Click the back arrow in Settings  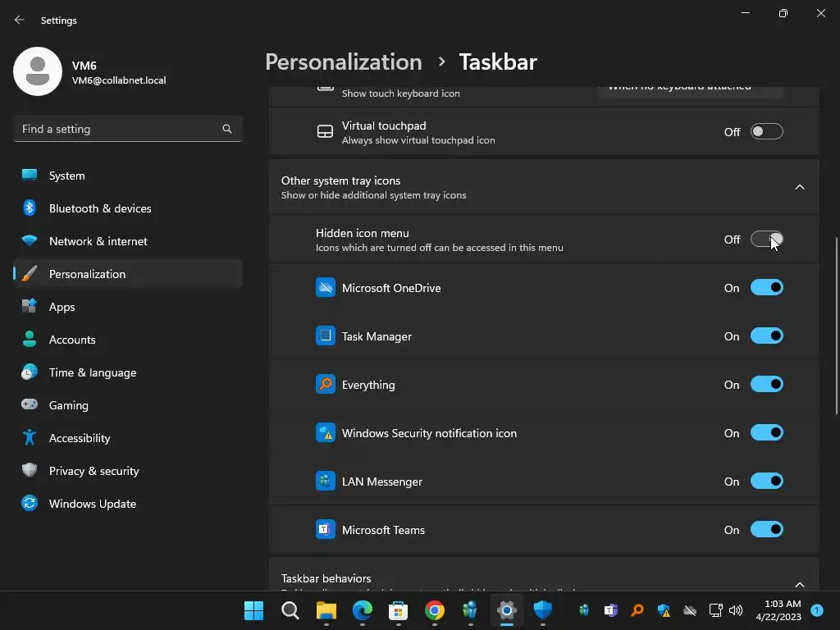pos(20,21)
